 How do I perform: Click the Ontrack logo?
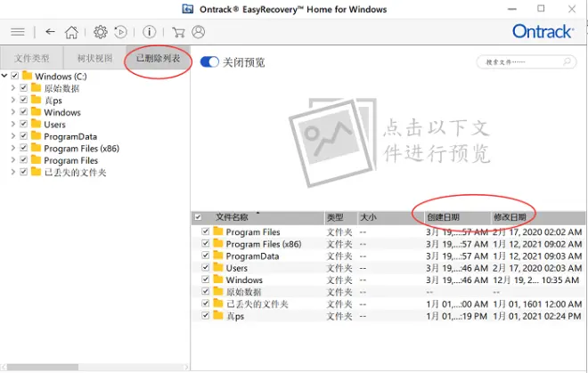[543, 31]
